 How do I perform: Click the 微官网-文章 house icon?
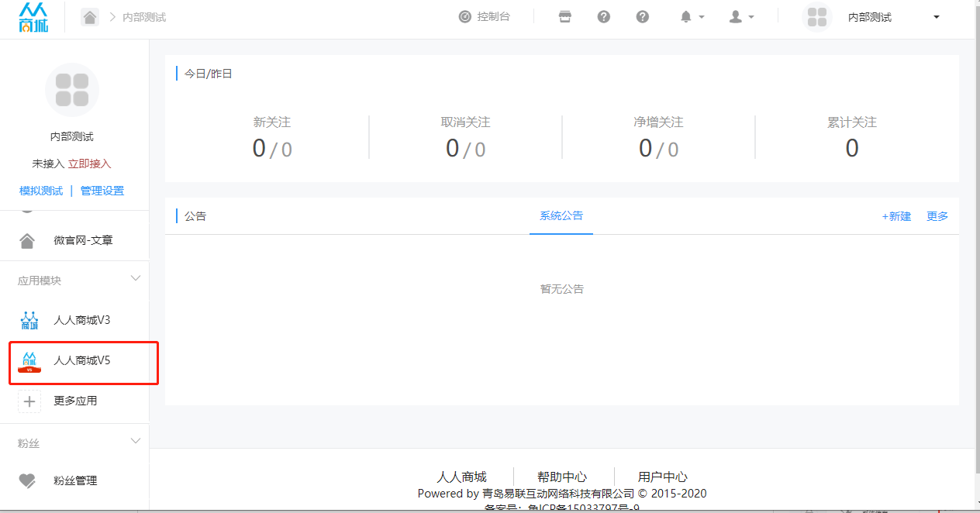coord(27,241)
